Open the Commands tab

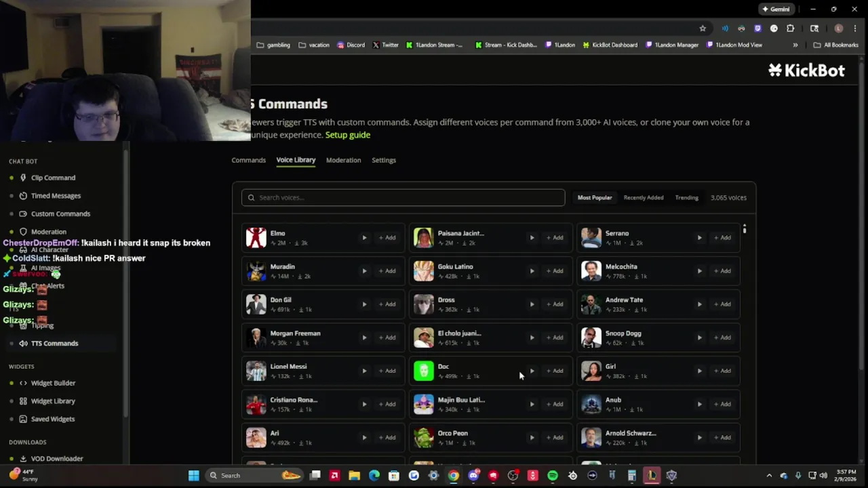pos(248,160)
